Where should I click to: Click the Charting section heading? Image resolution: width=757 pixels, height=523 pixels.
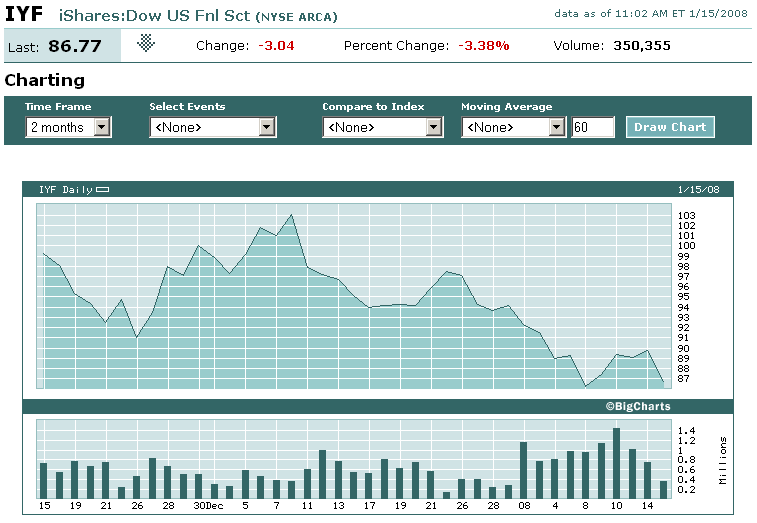[45, 80]
